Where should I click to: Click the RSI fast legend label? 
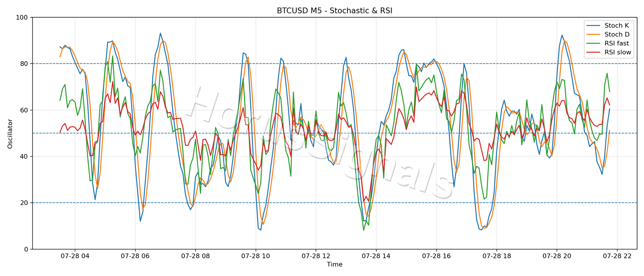pos(617,43)
